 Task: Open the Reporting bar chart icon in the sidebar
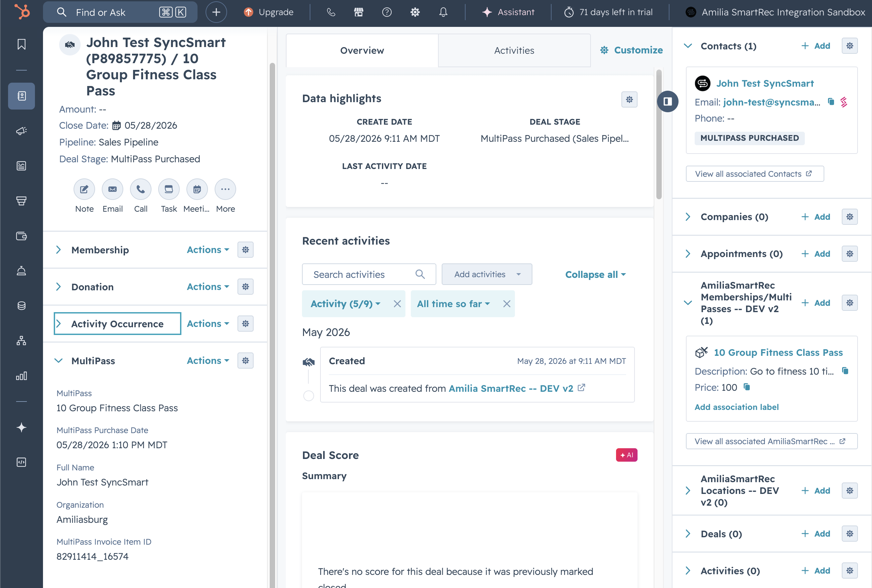coord(21,376)
